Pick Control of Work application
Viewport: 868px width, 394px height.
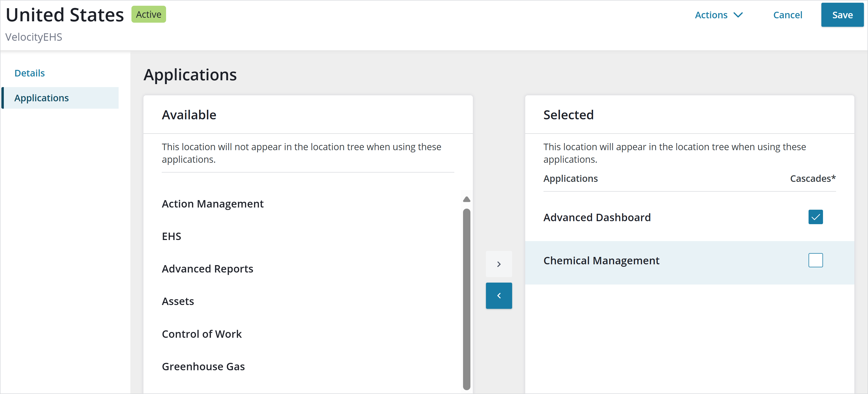pos(202,334)
